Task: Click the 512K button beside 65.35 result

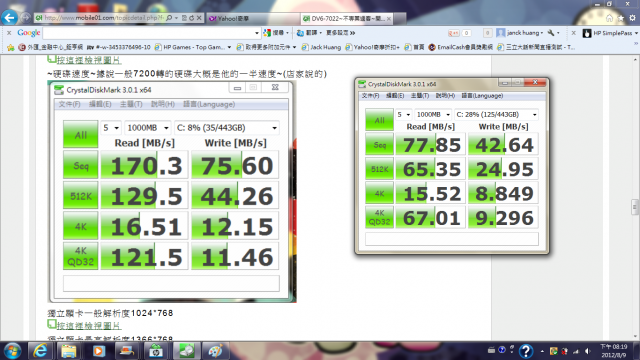Action: coord(380,169)
